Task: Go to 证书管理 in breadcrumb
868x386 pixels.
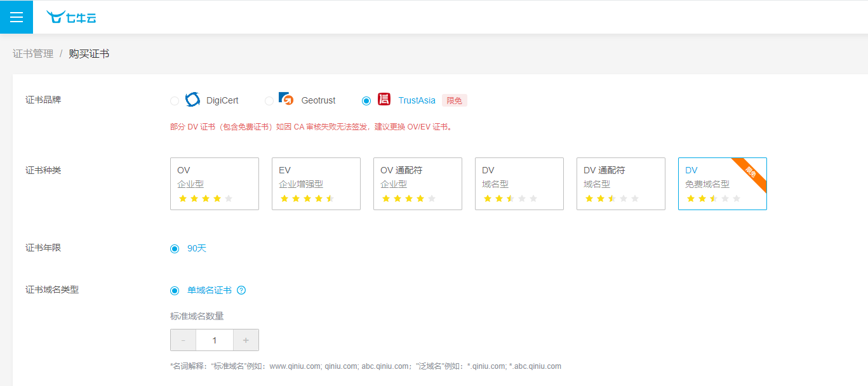Action: click(x=33, y=54)
